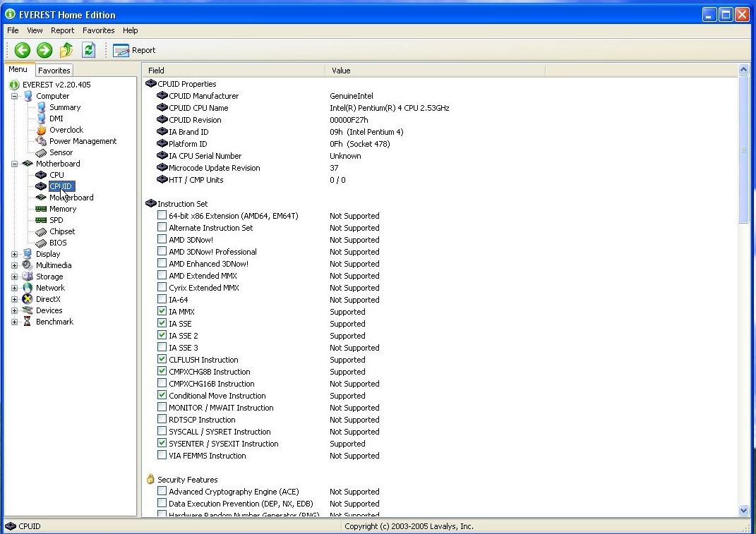756x534 pixels.
Task: Click the Display node icon
Action: (x=28, y=254)
